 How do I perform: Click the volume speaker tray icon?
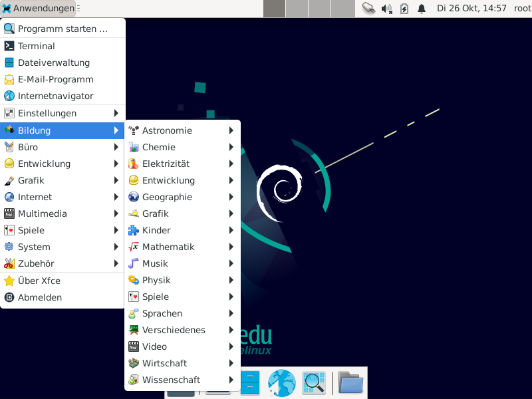point(386,9)
